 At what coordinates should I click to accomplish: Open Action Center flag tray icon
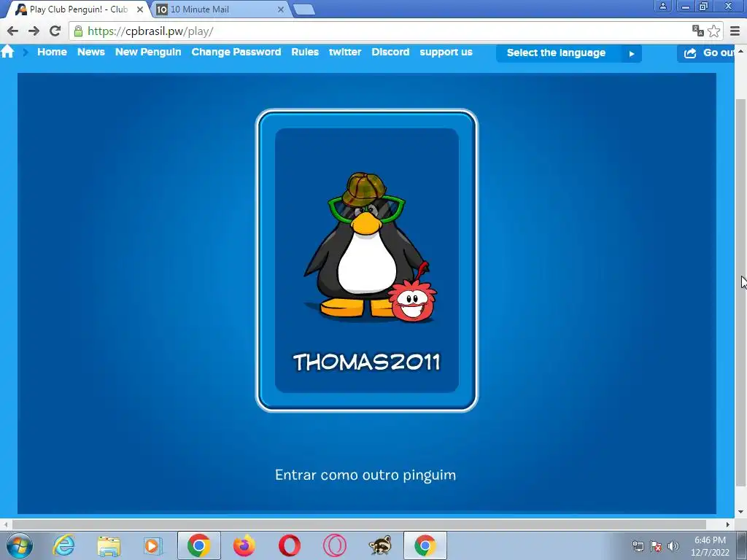[656, 546]
